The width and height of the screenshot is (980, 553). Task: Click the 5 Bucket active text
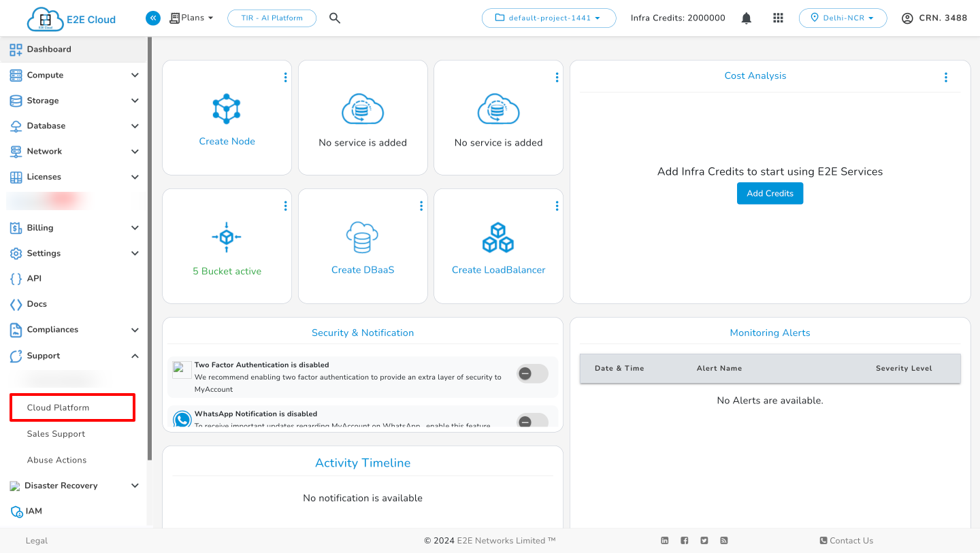(x=227, y=271)
